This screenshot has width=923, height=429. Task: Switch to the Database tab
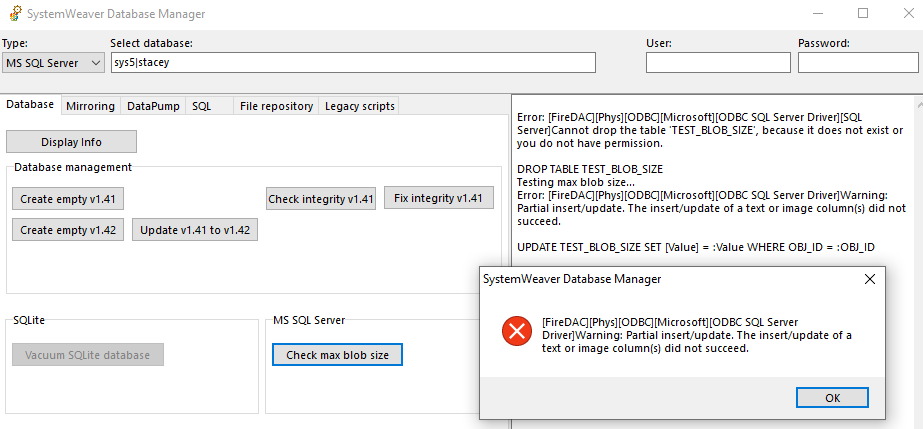tap(30, 105)
